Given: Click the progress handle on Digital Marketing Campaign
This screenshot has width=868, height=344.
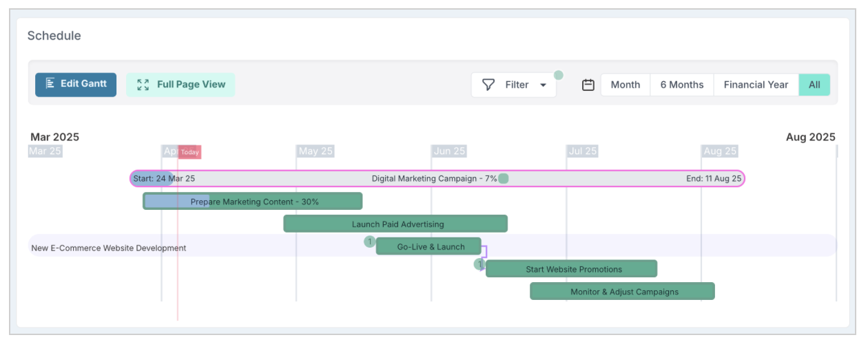Looking at the screenshot, I should coord(504,179).
